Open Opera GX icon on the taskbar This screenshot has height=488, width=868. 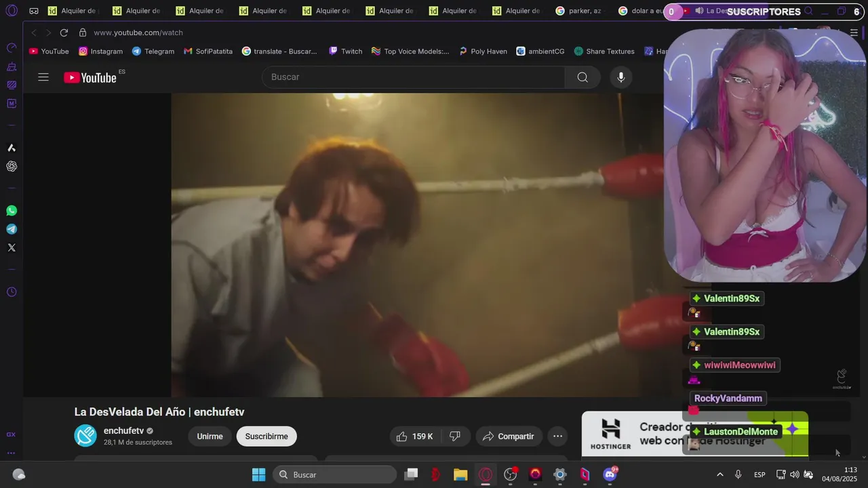tap(486, 474)
